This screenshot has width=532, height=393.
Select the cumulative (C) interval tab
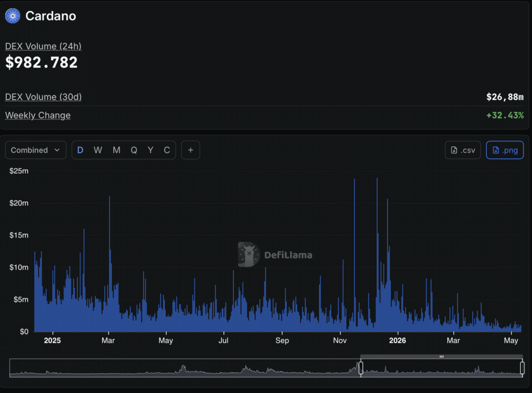tap(167, 150)
